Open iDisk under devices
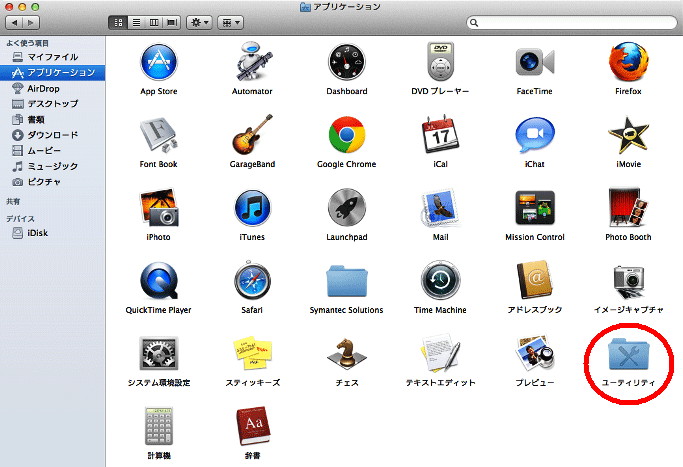This screenshot has height=467, width=683. [x=52, y=233]
